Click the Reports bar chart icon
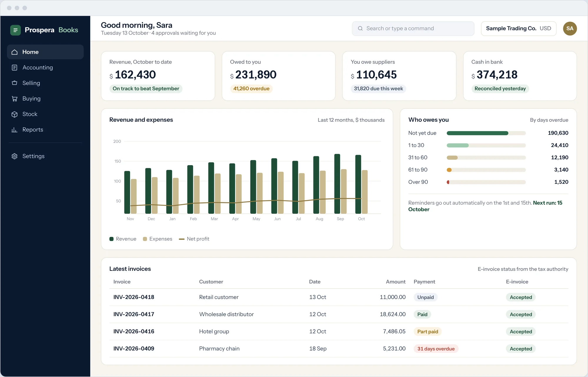Screen dimensions: 588x377 coord(14,130)
